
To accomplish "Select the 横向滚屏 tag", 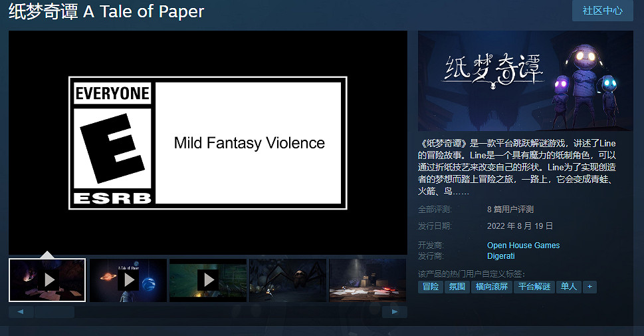I will 492,287.
